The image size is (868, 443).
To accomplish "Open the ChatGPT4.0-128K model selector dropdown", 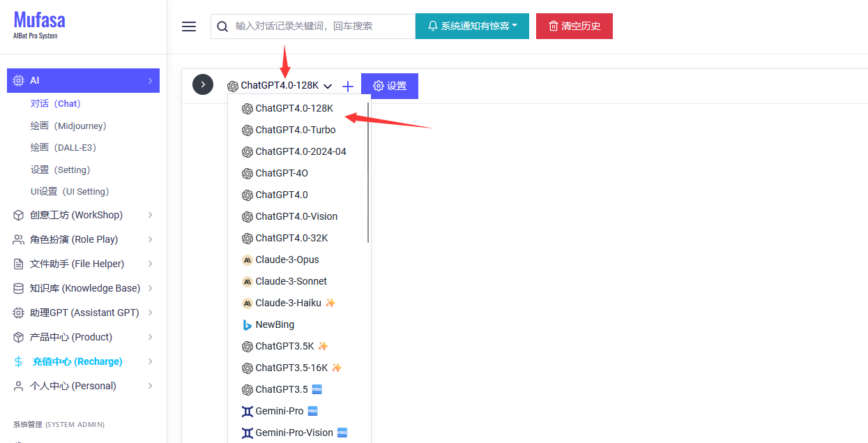I will pyautogui.click(x=280, y=86).
